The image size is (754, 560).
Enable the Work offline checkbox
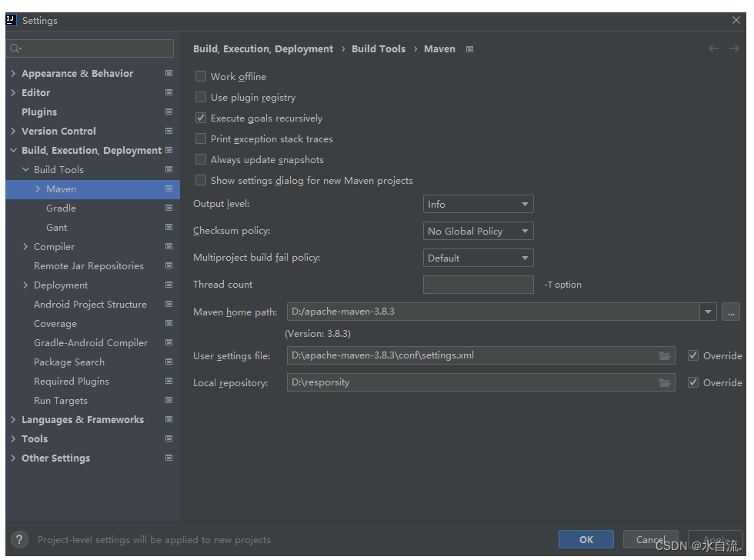[x=201, y=76]
